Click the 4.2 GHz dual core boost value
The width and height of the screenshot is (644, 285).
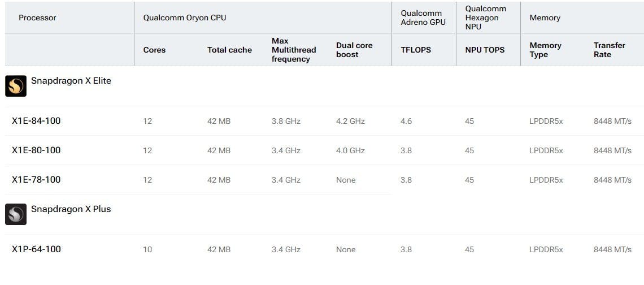click(350, 121)
